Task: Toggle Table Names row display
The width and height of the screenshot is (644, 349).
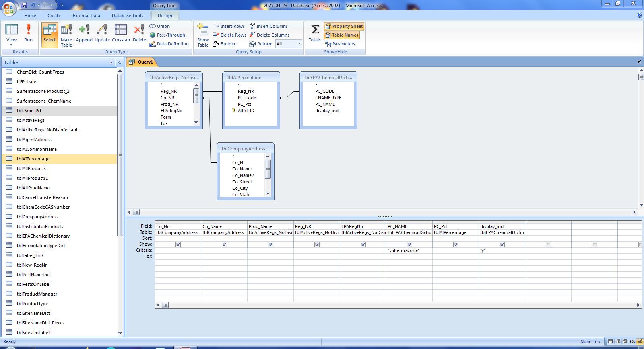Action: pos(341,35)
